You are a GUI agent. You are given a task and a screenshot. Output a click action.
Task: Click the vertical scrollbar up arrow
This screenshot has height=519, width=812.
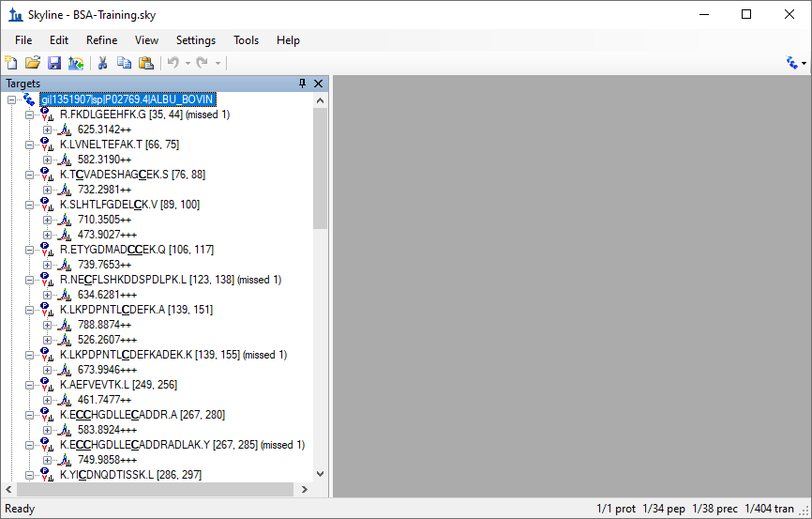coord(320,100)
